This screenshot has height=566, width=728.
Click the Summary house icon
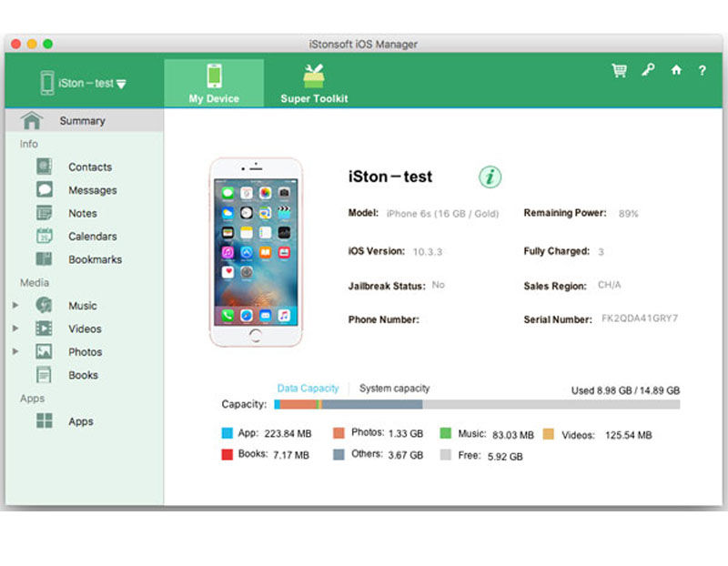32,120
